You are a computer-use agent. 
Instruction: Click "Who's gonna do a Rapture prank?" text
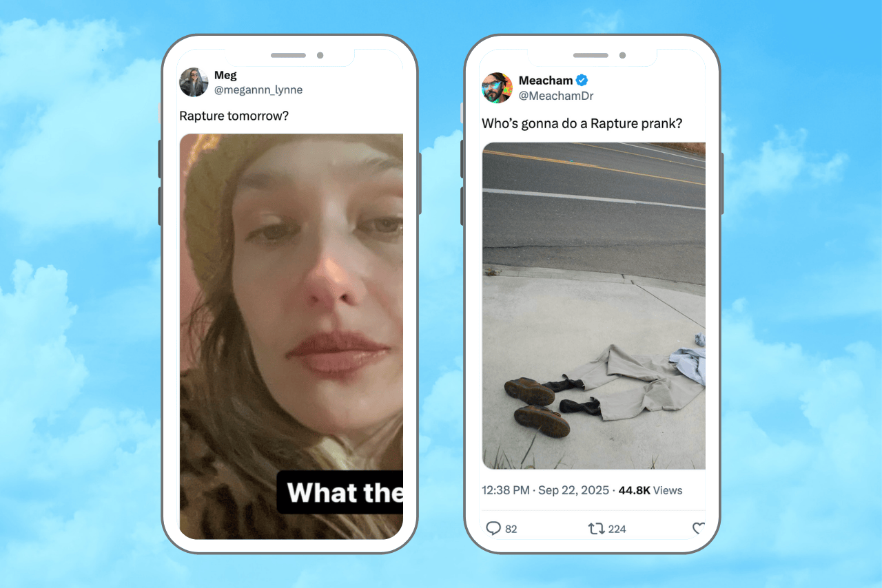582,124
